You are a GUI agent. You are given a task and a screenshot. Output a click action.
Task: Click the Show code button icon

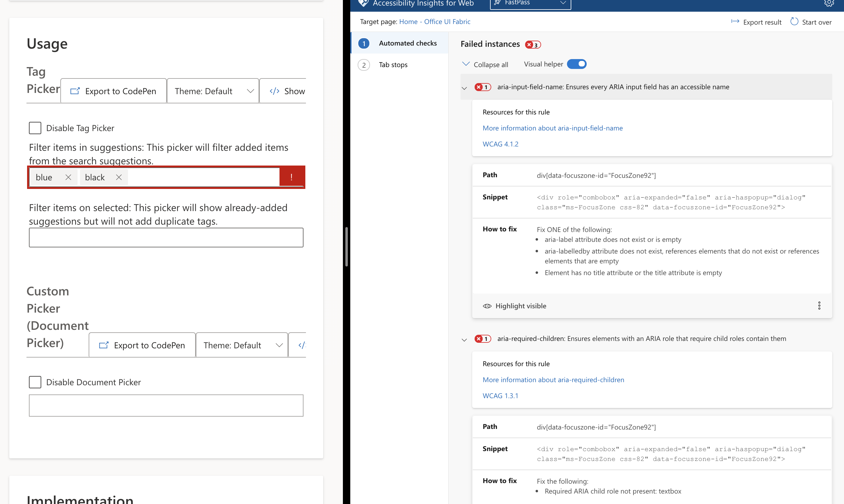pos(275,91)
